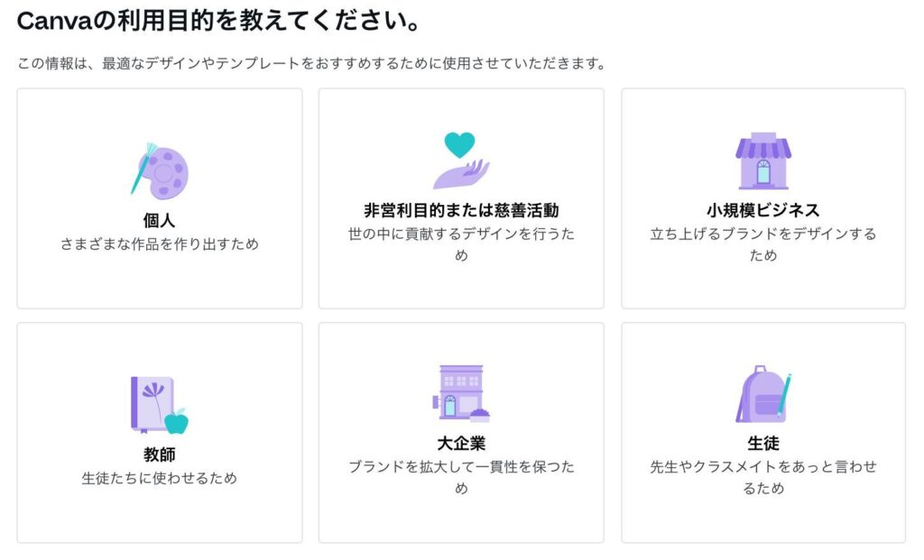The image size is (924, 560).
Task: Select the 大企業 title
Action: tap(461, 443)
